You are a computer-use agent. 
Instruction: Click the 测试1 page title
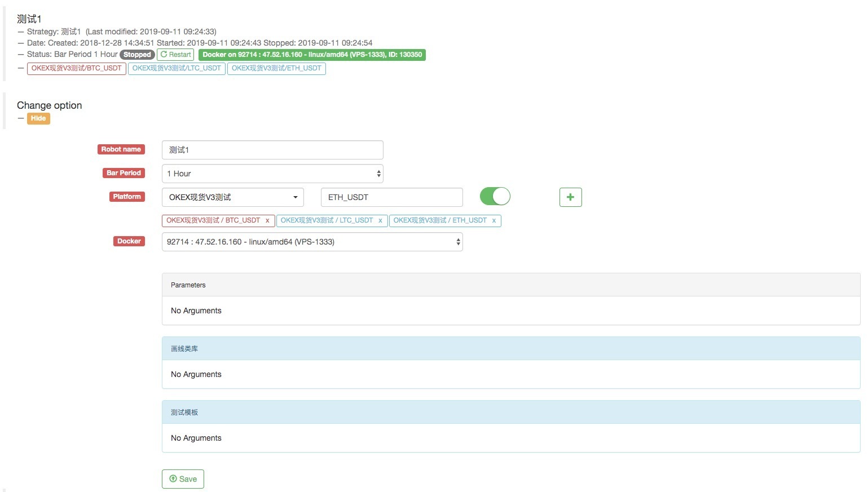click(x=29, y=19)
